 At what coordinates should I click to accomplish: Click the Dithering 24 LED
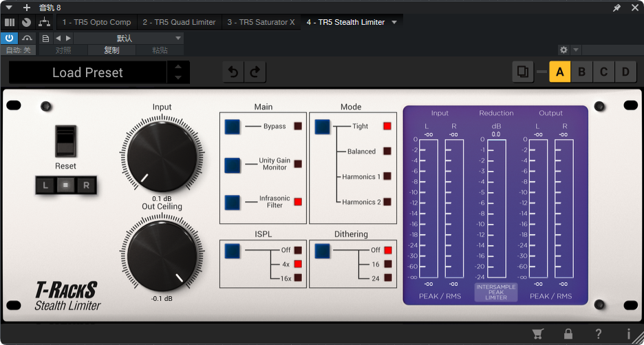[388, 278]
